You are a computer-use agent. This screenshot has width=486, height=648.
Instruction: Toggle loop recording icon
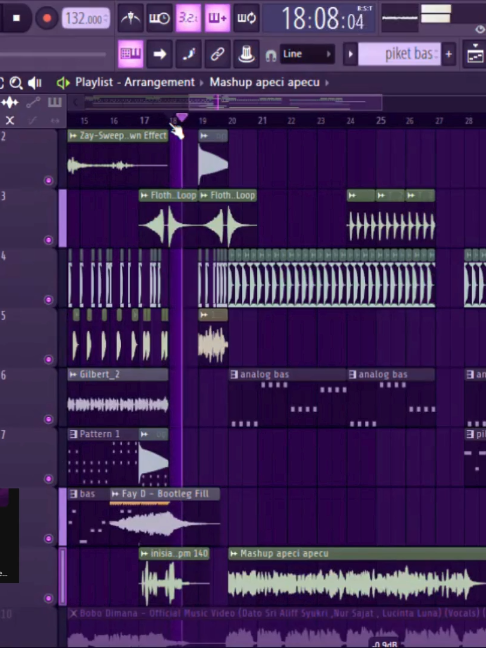tap(246, 18)
